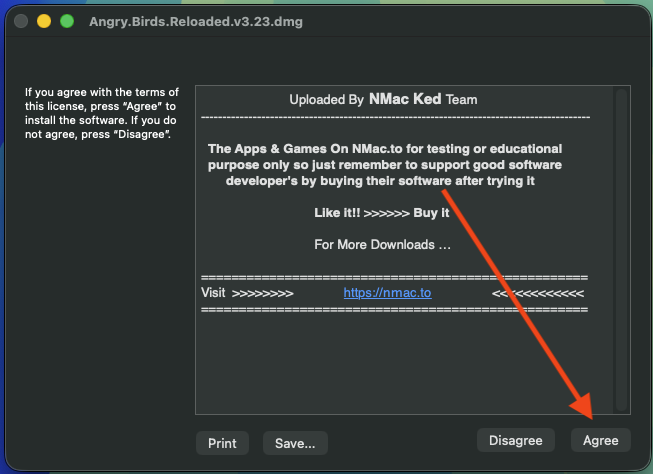Click the "Visit >>>>>>>>" label

pyautogui.click(x=247, y=293)
